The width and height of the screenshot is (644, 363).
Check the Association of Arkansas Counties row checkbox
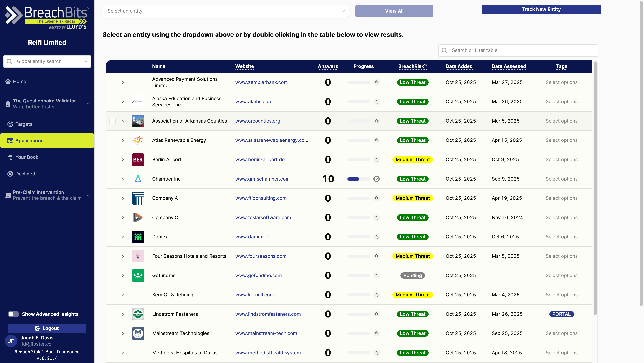(113, 121)
